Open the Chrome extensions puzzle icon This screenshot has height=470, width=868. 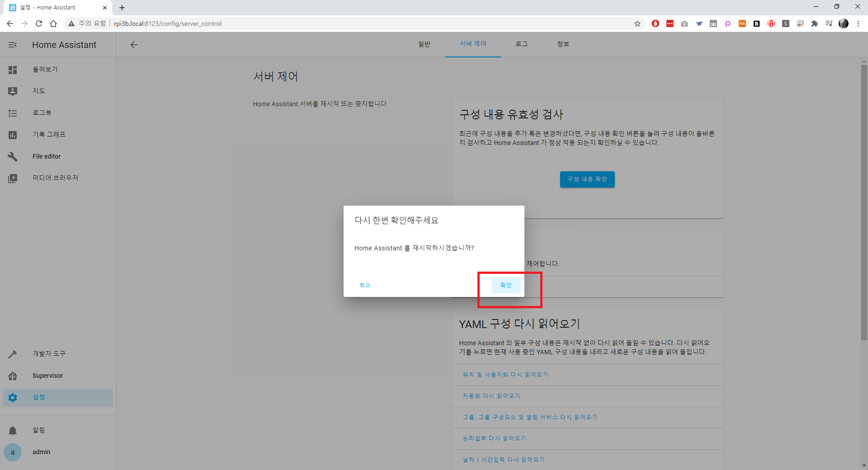(815, 23)
